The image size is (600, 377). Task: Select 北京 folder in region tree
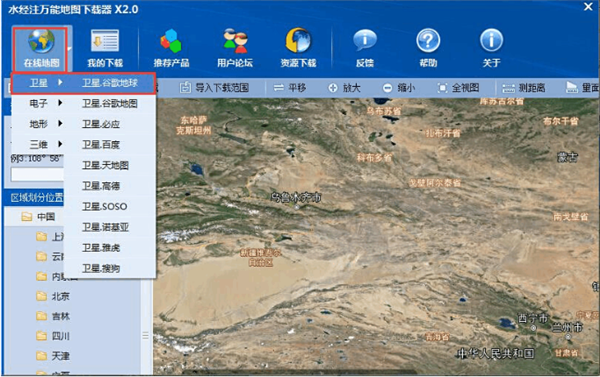coord(53,296)
